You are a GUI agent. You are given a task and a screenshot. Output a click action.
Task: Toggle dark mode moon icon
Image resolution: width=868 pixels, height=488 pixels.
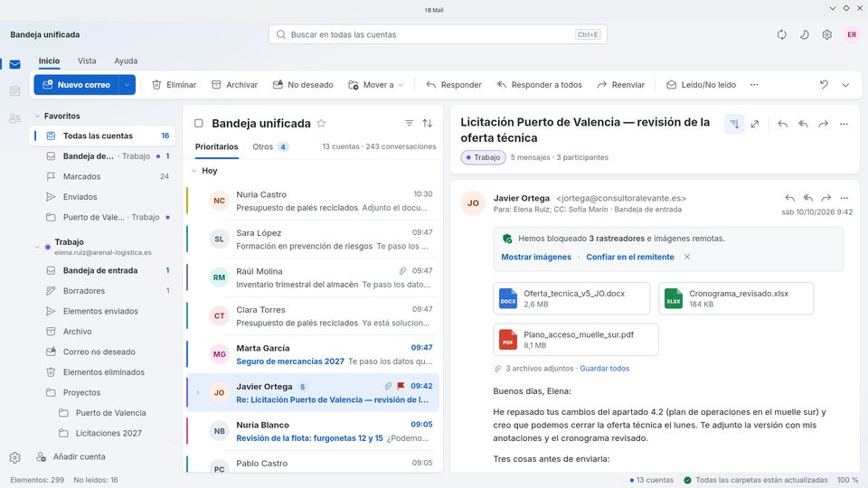coord(805,34)
